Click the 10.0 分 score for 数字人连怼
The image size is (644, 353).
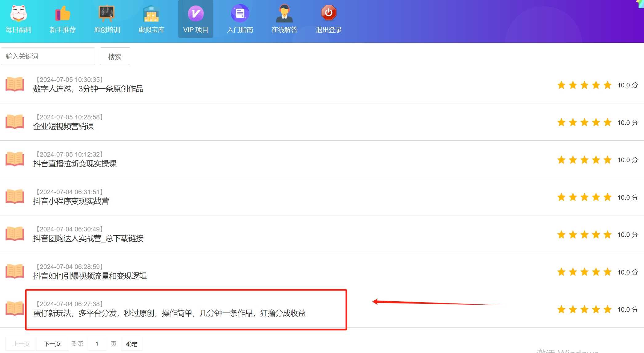(x=628, y=85)
